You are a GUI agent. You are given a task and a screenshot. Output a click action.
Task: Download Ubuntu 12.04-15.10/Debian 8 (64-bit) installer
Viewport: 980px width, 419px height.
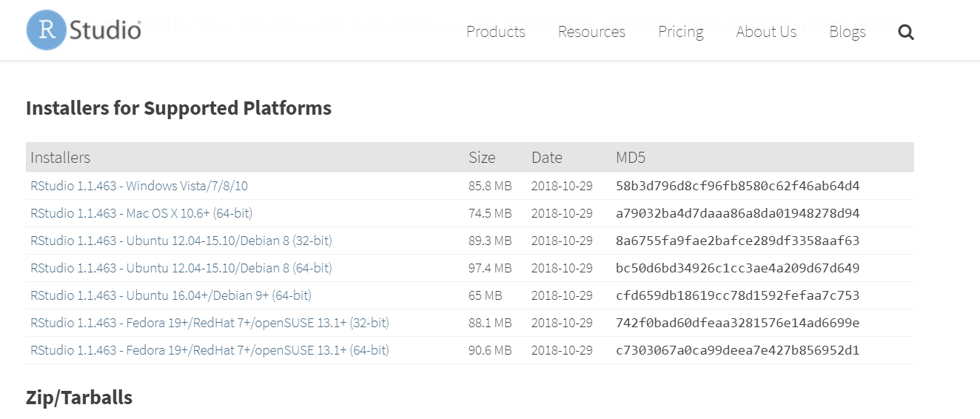(181, 268)
